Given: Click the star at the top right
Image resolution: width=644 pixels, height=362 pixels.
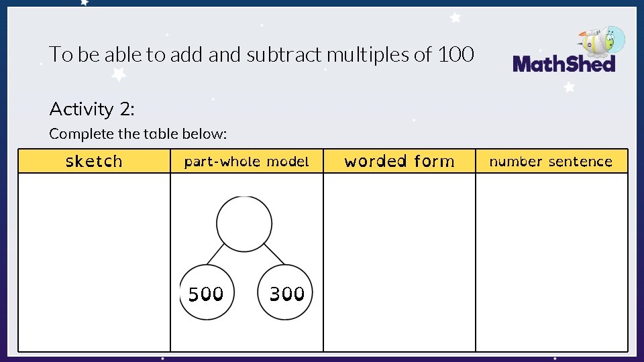Looking at the screenshot, I should click(x=455, y=17).
